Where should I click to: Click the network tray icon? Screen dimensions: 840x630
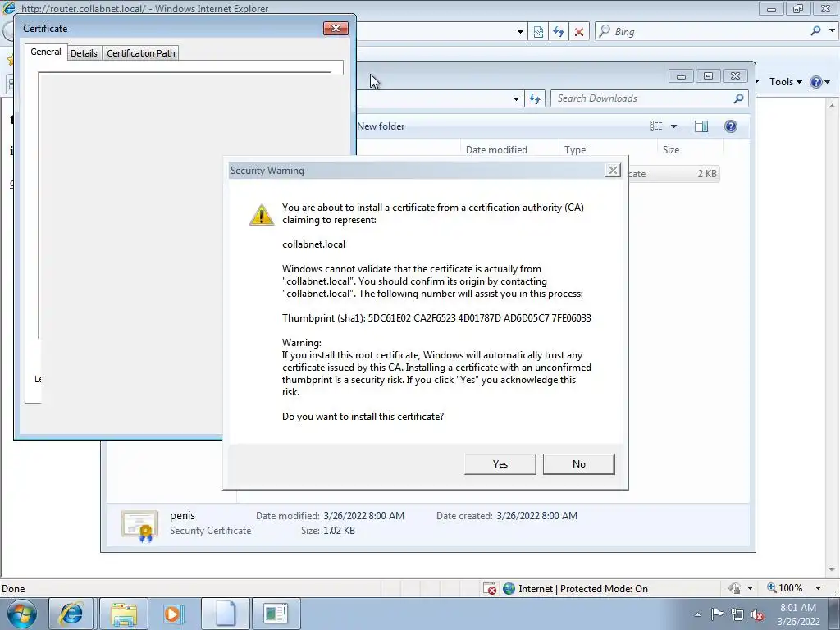click(737, 615)
